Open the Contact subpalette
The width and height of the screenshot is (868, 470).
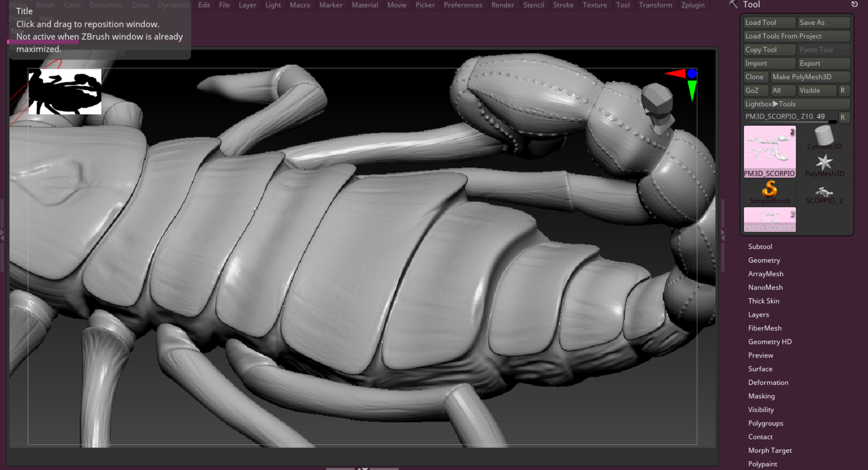coord(760,437)
